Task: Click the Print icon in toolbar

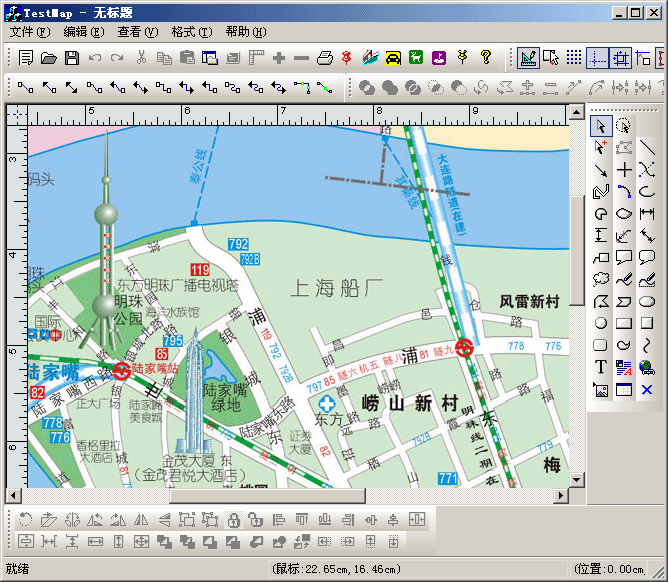Action: click(x=325, y=58)
